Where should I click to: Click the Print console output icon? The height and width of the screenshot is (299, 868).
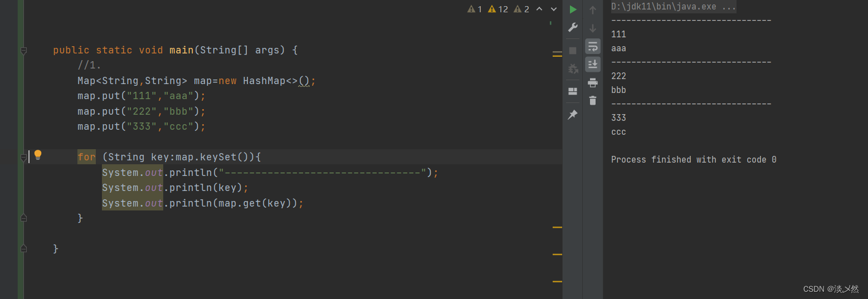tap(593, 83)
